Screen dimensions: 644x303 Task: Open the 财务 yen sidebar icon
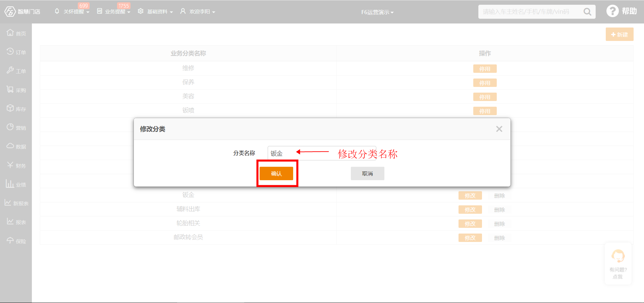(10, 165)
